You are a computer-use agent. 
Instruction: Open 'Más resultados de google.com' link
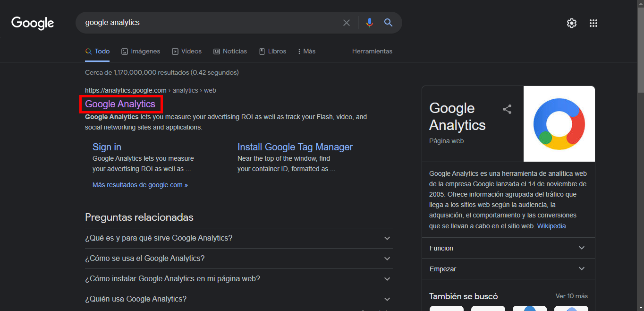(x=140, y=185)
